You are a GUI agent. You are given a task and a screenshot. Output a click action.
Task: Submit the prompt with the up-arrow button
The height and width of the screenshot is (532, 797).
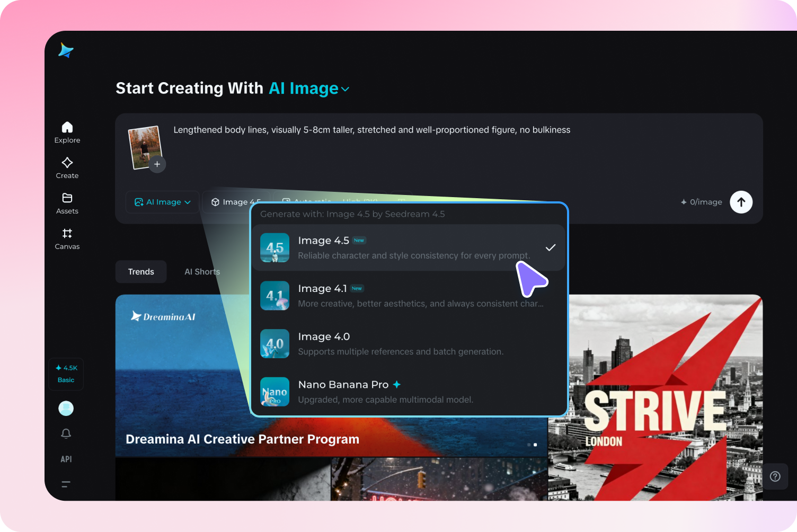click(x=741, y=202)
